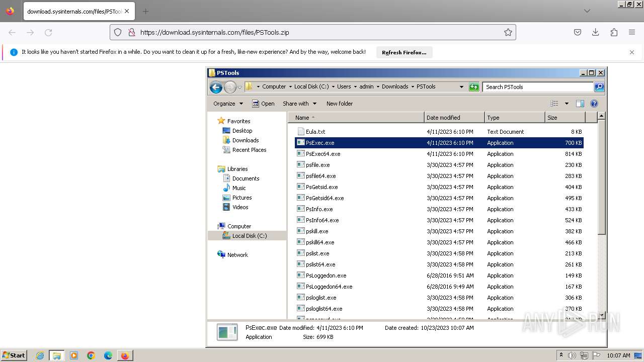Open Firefox extensions puzzle icon
Screen dimensions: 644x362
tap(614, 32)
